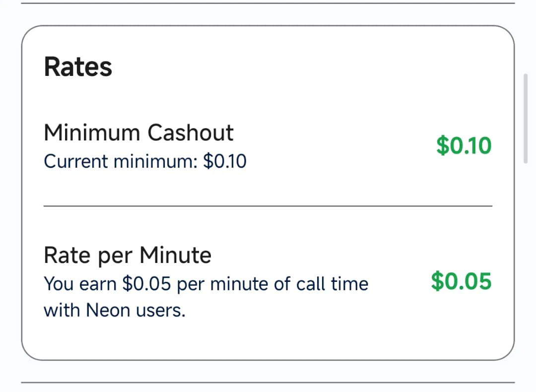
Task: Click "$0.10" in the Current minimum text
Action: pos(225,161)
